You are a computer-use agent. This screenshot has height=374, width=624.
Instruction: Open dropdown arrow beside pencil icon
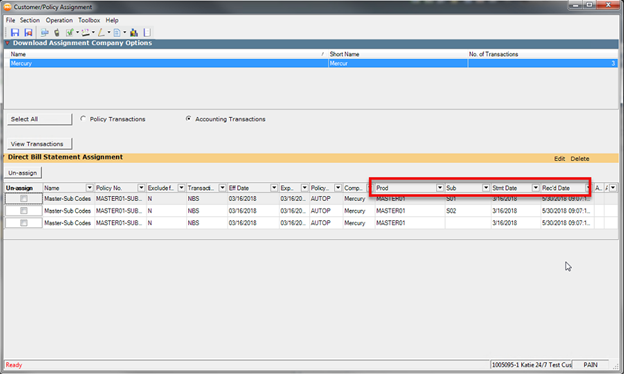[109, 33]
